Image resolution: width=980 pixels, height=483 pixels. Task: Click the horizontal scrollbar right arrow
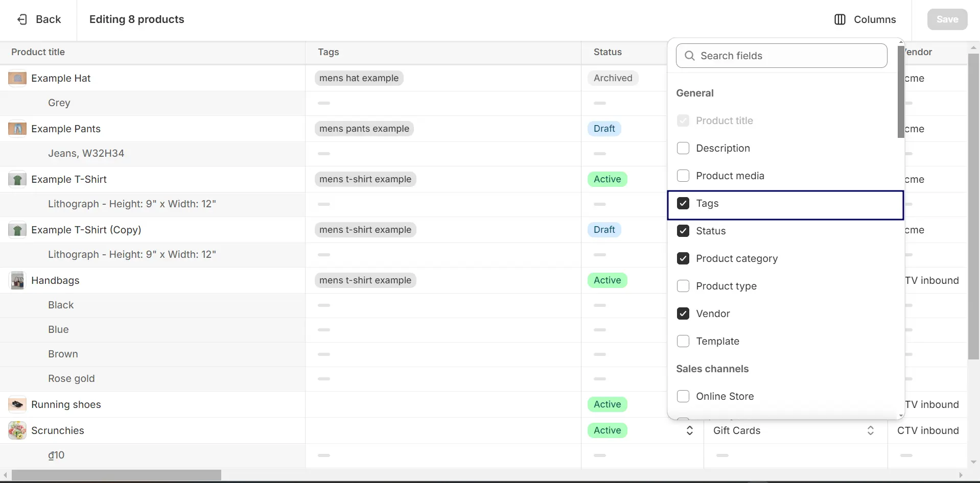tap(961, 475)
